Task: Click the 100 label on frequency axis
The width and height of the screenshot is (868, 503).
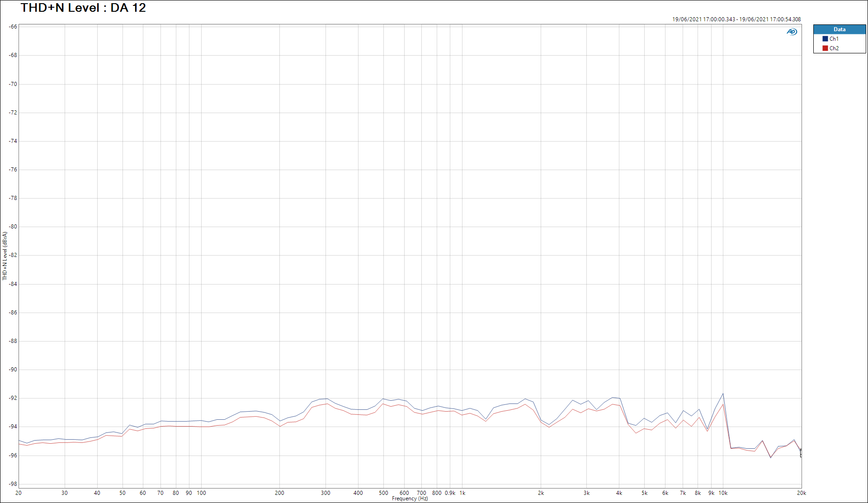Action: pyautogui.click(x=201, y=493)
